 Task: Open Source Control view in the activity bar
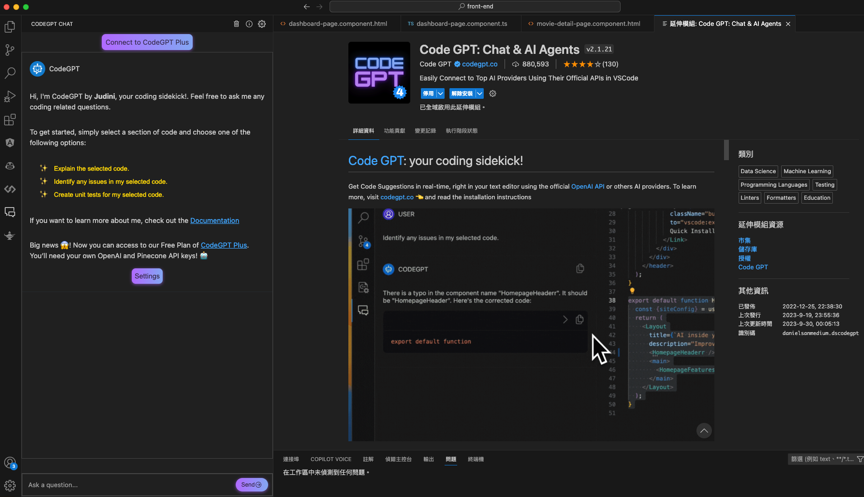10,50
